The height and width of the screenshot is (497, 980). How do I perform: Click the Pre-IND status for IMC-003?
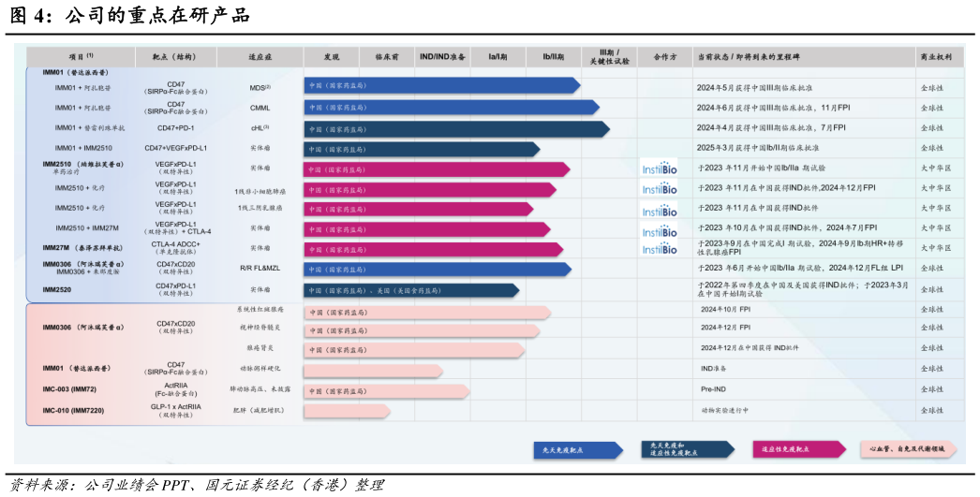715,389
